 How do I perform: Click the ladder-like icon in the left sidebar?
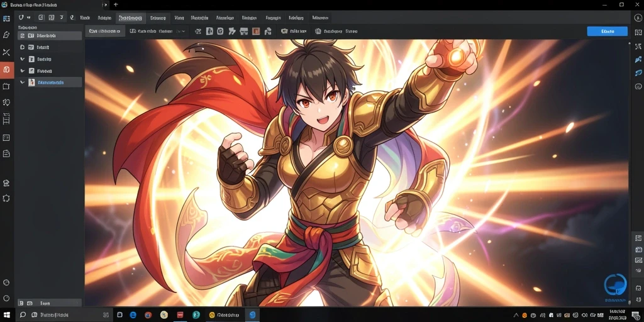pos(6,119)
